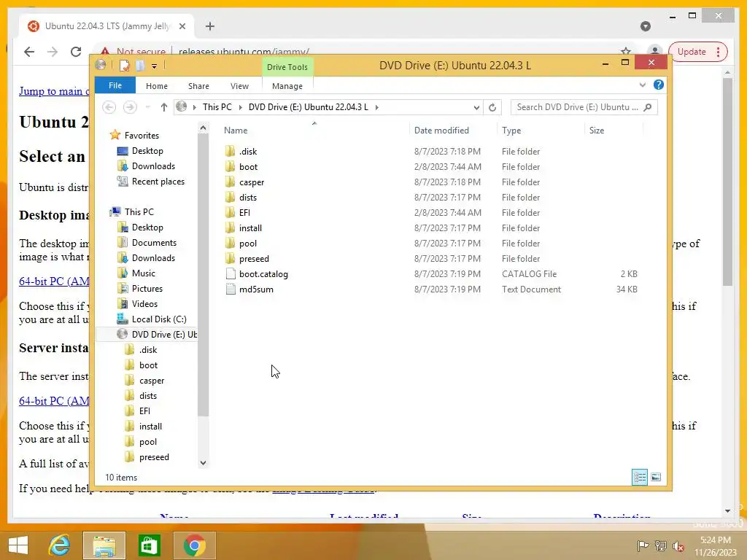Refresh the DVD Drive folder view

pos(492,108)
